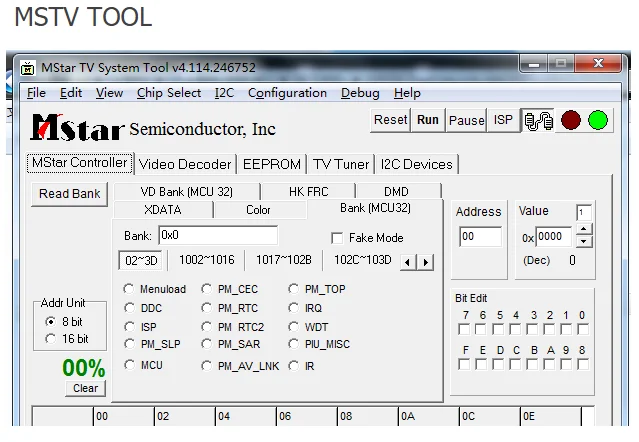Select the 102C~103D bank range tab
Image resolution: width=639 pixels, height=442 pixels.
point(362,260)
